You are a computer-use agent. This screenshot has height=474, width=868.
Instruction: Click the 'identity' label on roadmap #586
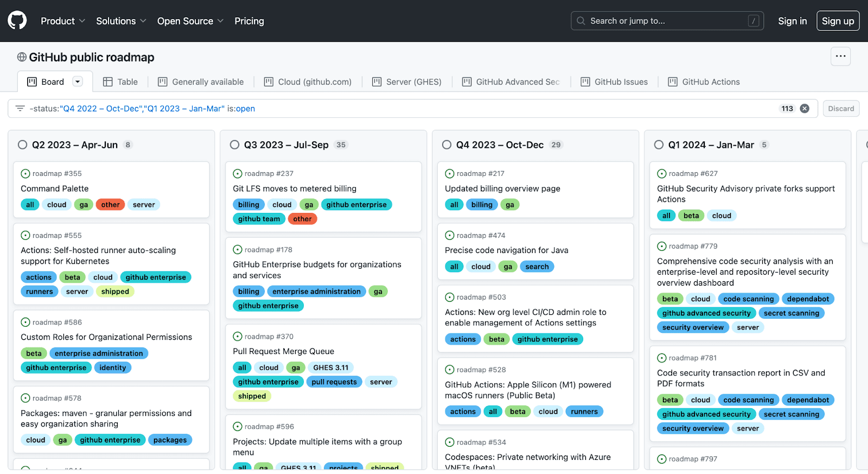tap(113, 368)
